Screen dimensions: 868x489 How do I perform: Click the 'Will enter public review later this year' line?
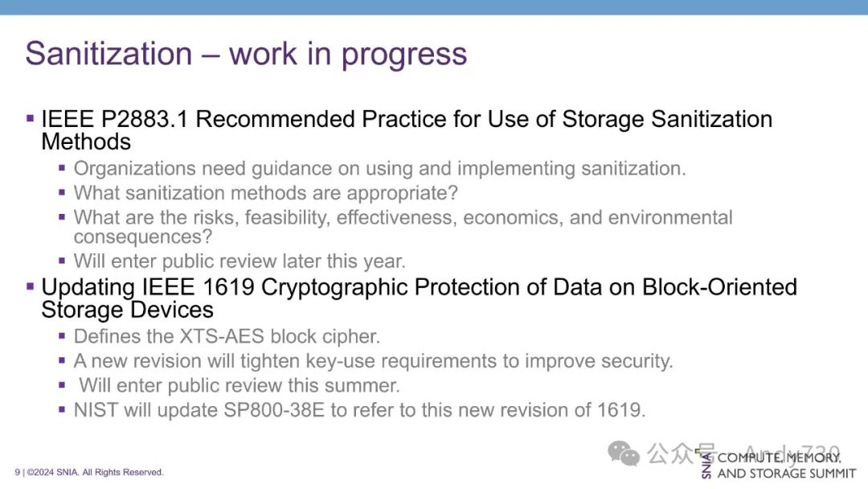click(240, 261)
